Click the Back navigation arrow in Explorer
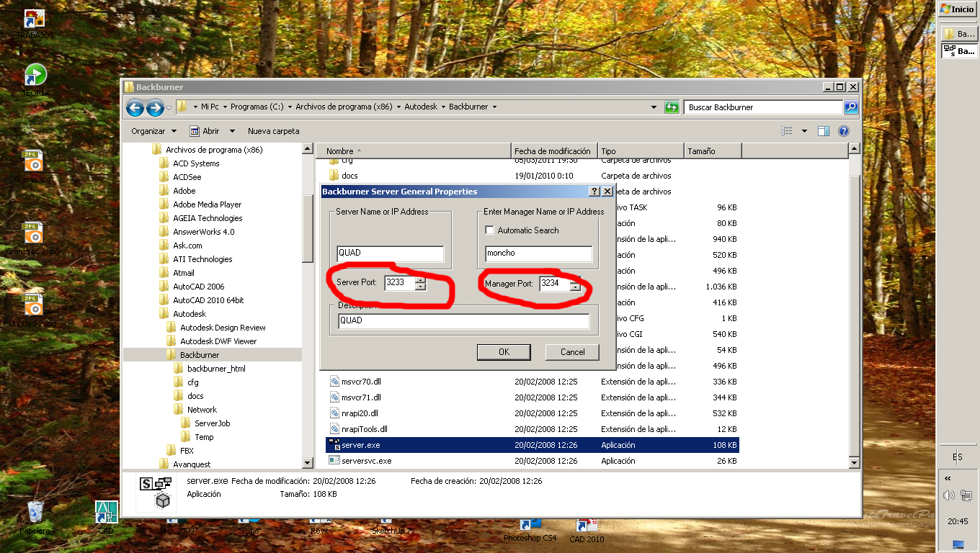 (x=135, y=108)
